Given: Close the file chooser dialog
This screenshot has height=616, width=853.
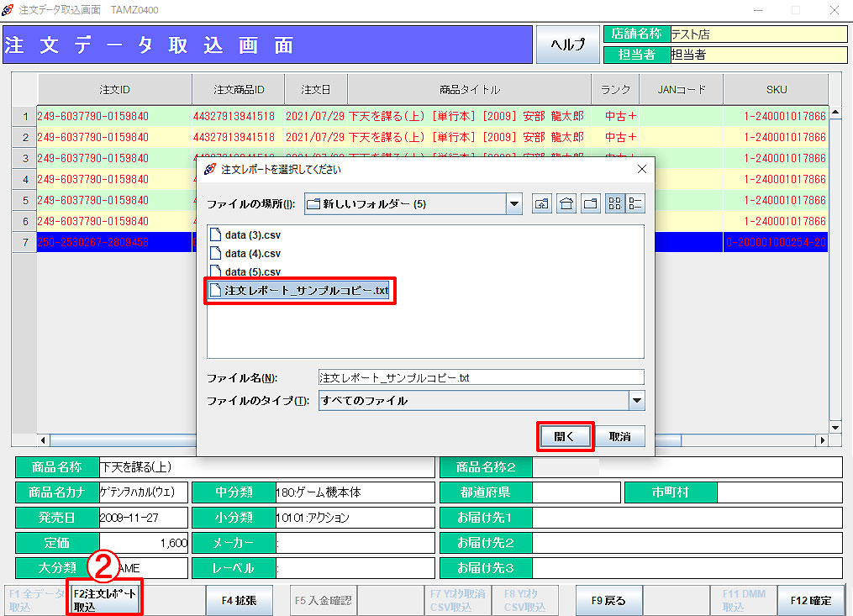Looking at the screenshot, I should 642,169.
